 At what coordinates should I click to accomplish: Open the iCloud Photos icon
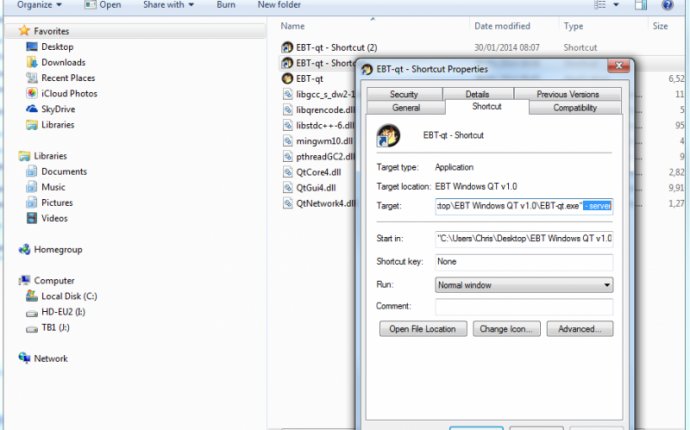point(32,93)
